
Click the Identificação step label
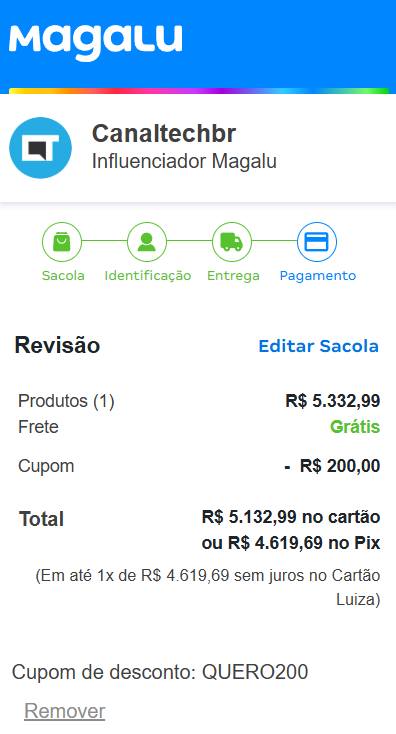148,276
